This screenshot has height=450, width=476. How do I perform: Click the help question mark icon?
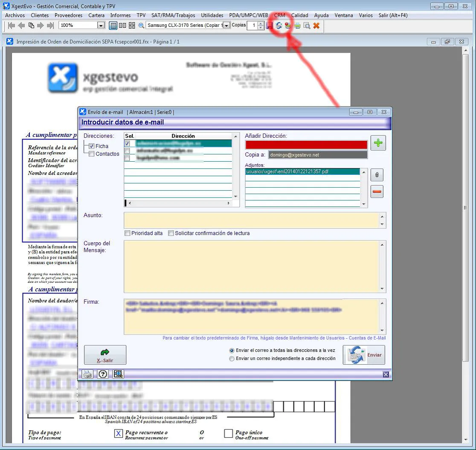coord(102,374)
